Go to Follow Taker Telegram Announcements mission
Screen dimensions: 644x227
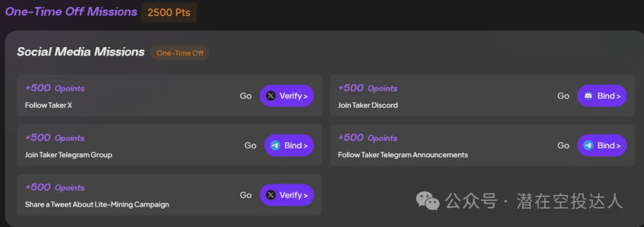(563, 146)
